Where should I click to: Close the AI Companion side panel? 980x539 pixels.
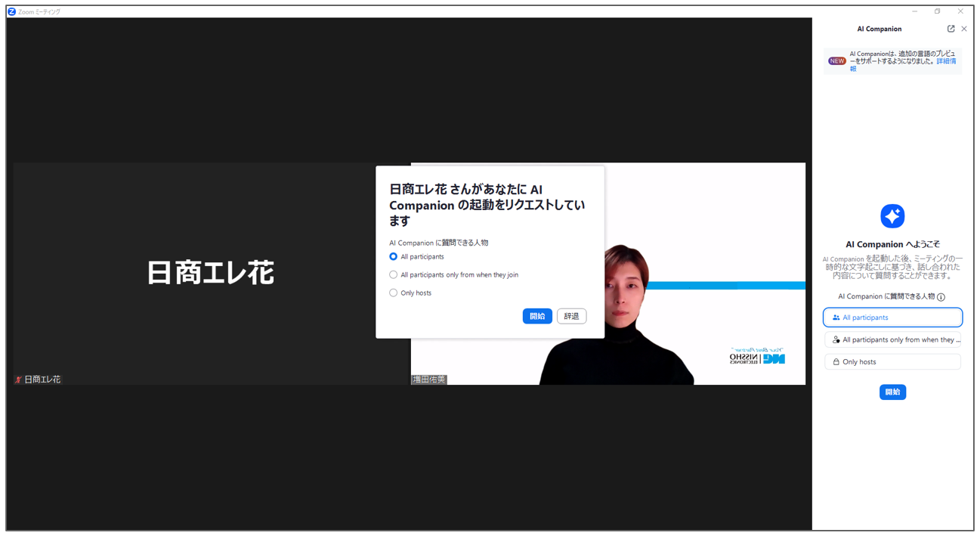tap(964, 29)
